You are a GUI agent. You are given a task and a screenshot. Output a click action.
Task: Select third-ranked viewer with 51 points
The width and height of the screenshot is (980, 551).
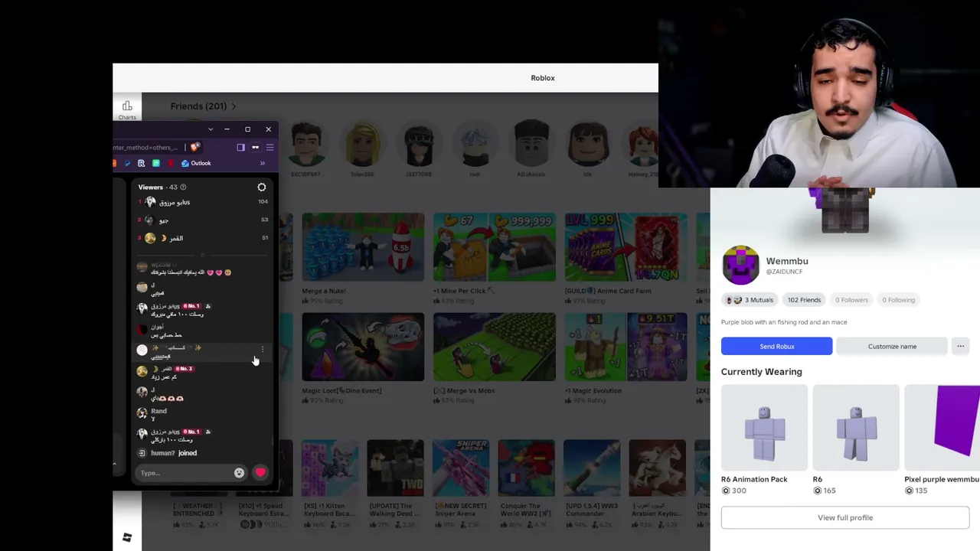203,238
